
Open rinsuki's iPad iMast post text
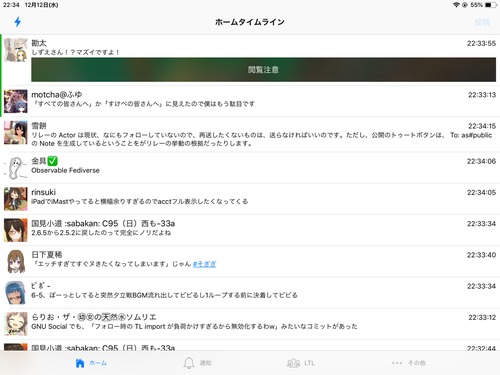click(x=140, y=202)
